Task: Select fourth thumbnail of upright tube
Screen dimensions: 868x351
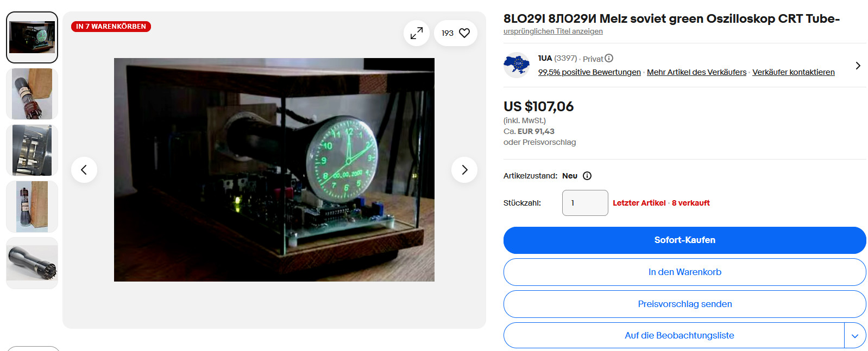Action: coord(32,207)
